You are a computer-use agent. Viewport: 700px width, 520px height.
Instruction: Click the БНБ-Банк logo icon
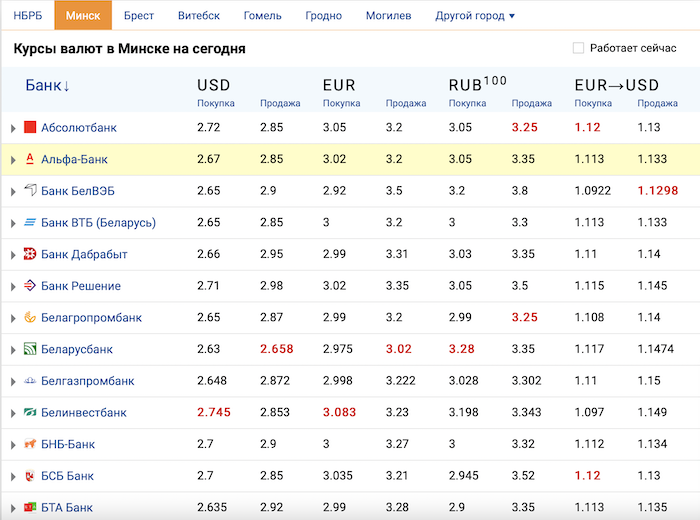coord(30,444)
